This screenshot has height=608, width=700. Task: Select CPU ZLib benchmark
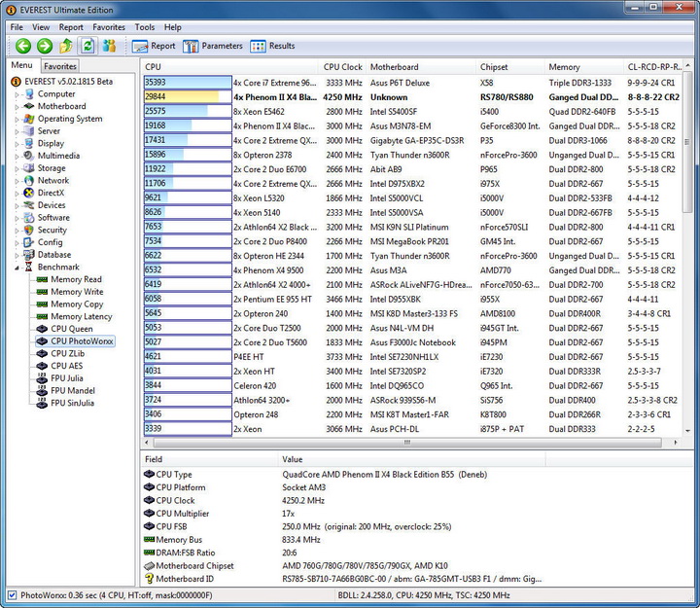pos(67,353)
